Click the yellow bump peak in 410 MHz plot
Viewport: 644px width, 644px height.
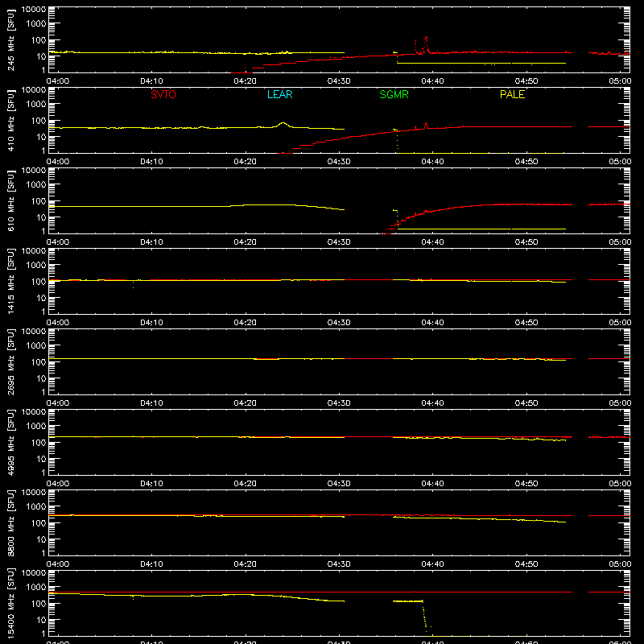pyautogui.click(x=283, y=123)
